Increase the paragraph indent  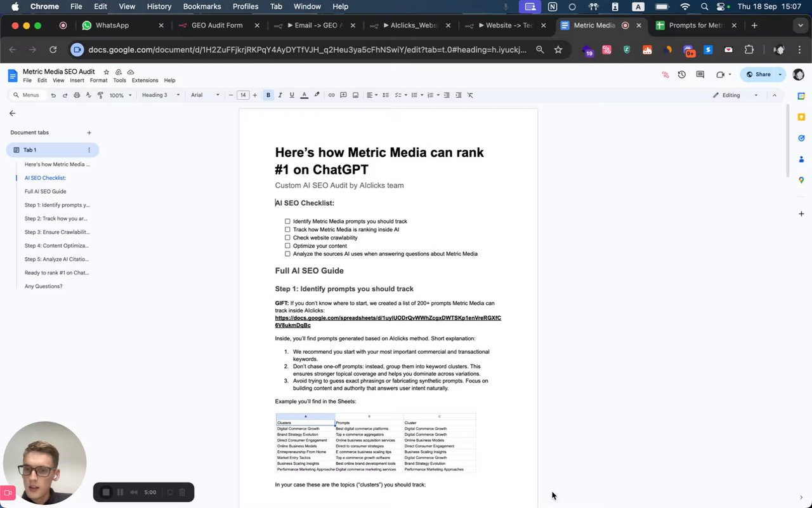coord(458,95)
